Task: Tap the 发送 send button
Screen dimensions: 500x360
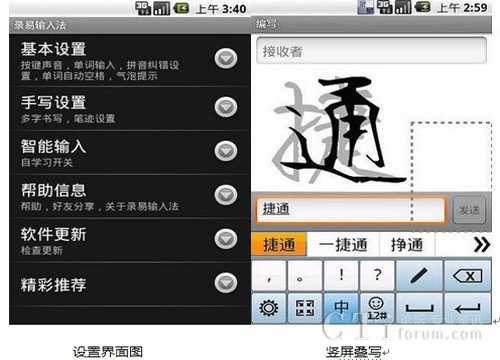Action: point(469,210)
